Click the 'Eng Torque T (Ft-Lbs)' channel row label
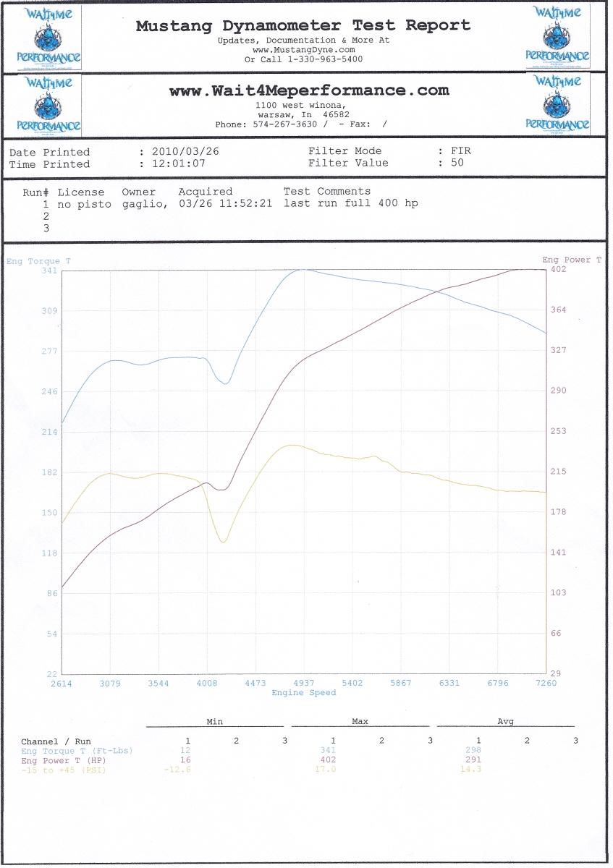The width and height of the screenshot is (613, 868). [x=77, y=751]
